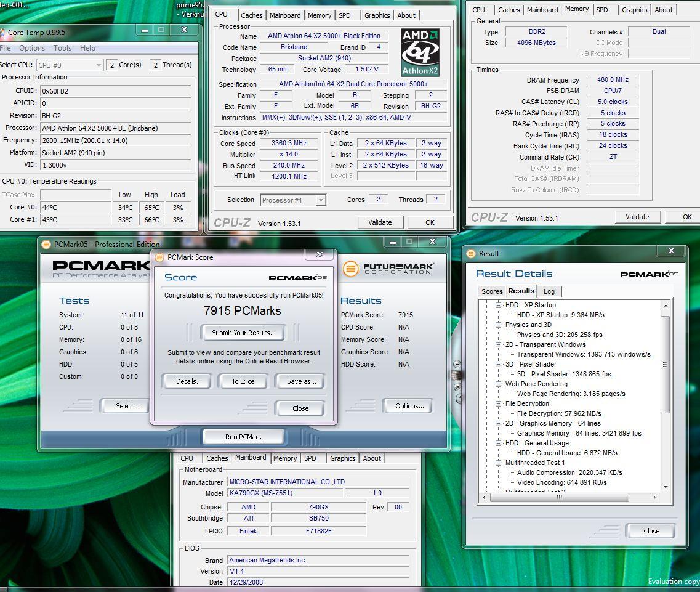
Task: Open the Options menu in Core Temp
Action: click(x=31, y=48)
